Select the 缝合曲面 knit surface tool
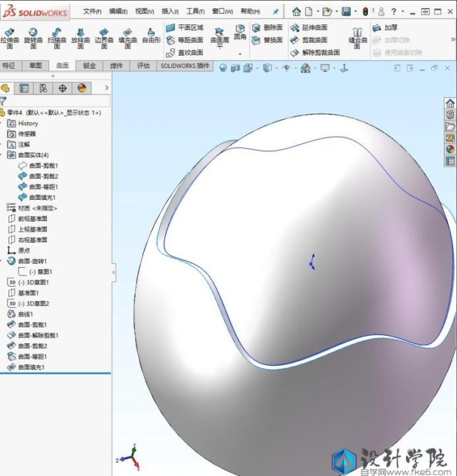Viewport: 457px width, 476px height. [x=357, y=38]
